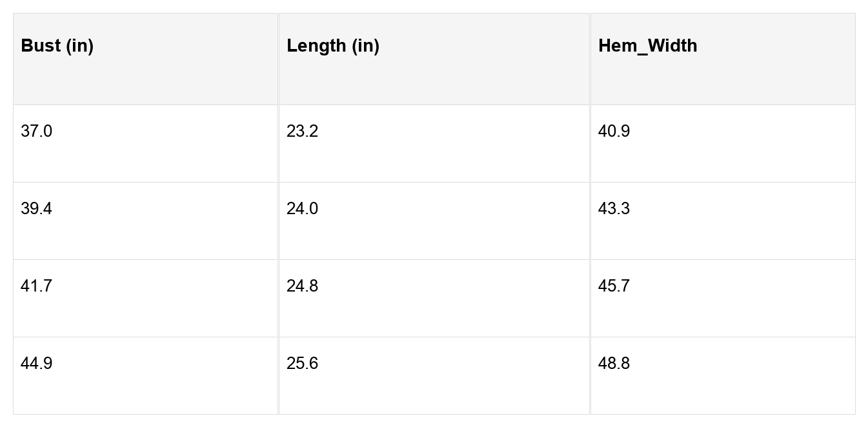Pick the bust value beside length 24.8

(x=37, y=286)
